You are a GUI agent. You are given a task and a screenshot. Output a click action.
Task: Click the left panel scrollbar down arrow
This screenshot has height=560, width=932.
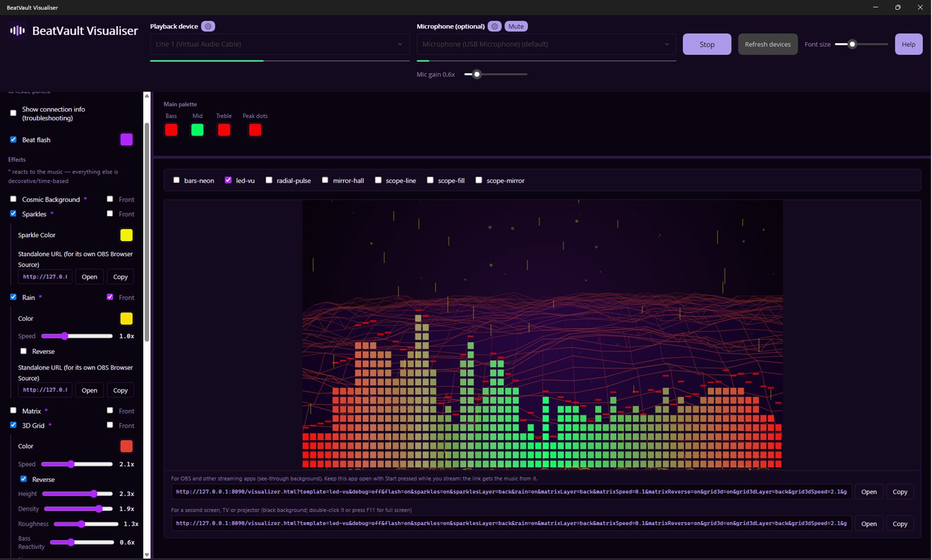click(x=147, y=555)
